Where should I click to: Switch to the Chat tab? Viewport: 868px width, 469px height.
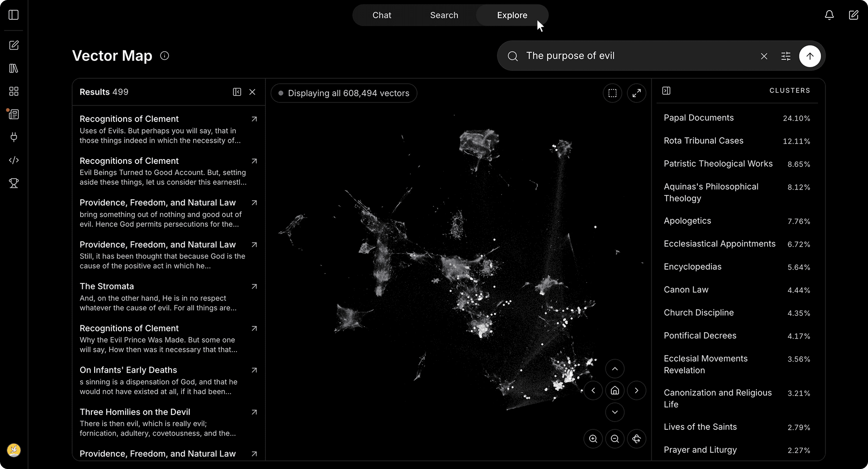(382, 15)
